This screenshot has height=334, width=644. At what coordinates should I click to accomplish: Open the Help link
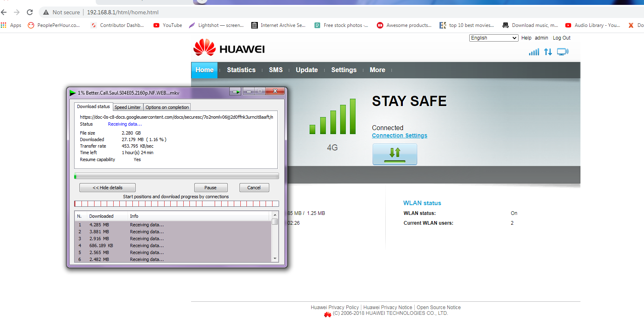[x=526, y=38]
